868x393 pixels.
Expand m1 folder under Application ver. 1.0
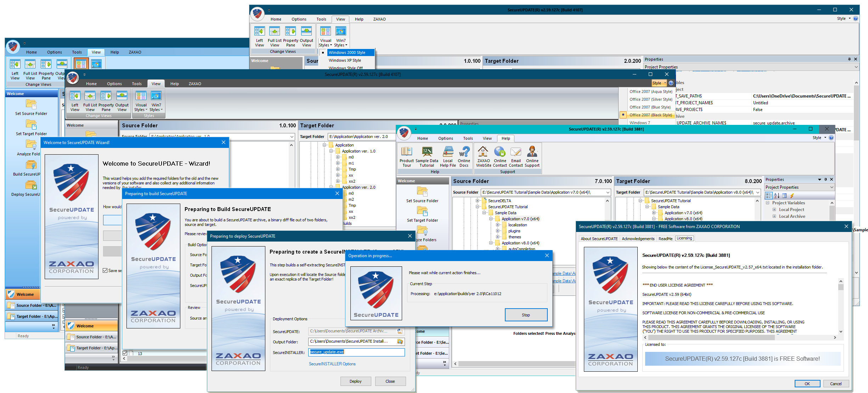coord(338,163)
